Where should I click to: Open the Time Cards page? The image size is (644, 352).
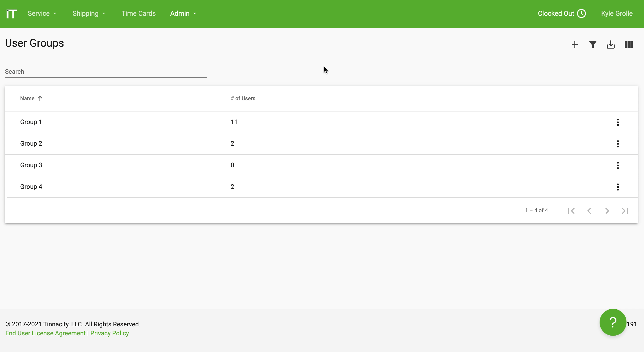coord(138,13)
